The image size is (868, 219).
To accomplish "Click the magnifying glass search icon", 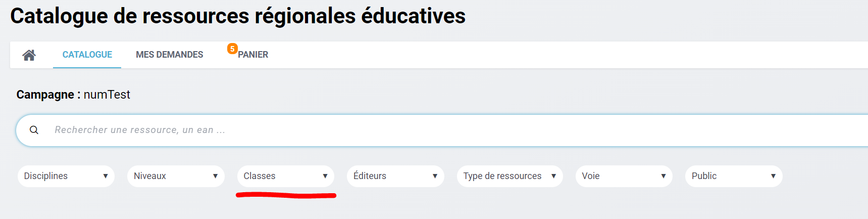I will (x=34, y=130).
